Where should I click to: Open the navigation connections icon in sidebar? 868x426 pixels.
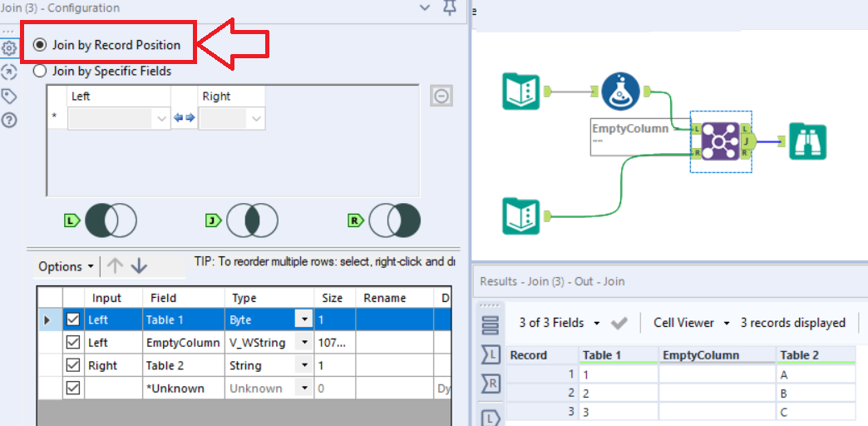pyautogui.click(x=9, y=72)
